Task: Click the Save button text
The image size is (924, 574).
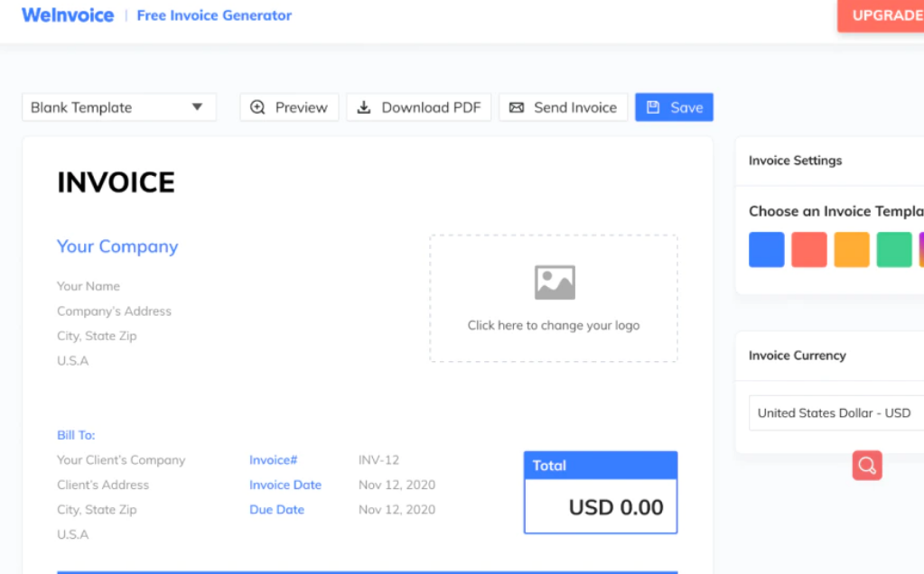Action: tap(686, 107)
